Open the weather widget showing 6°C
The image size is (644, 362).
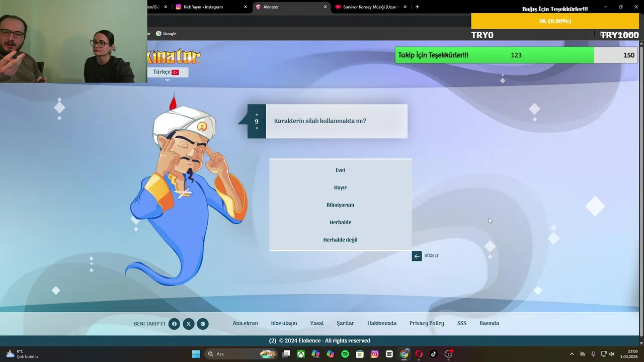pyautogui.click(x=22, y=354)
